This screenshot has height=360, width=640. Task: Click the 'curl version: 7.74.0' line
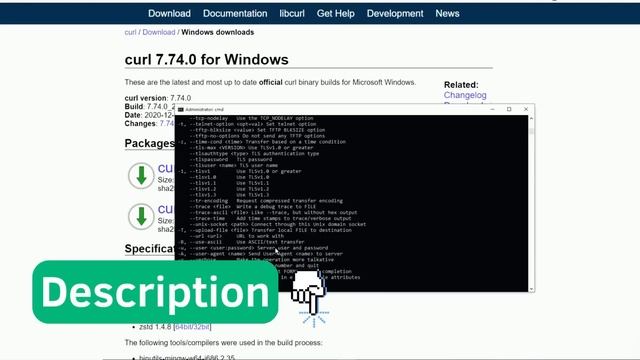coord(158,98)
